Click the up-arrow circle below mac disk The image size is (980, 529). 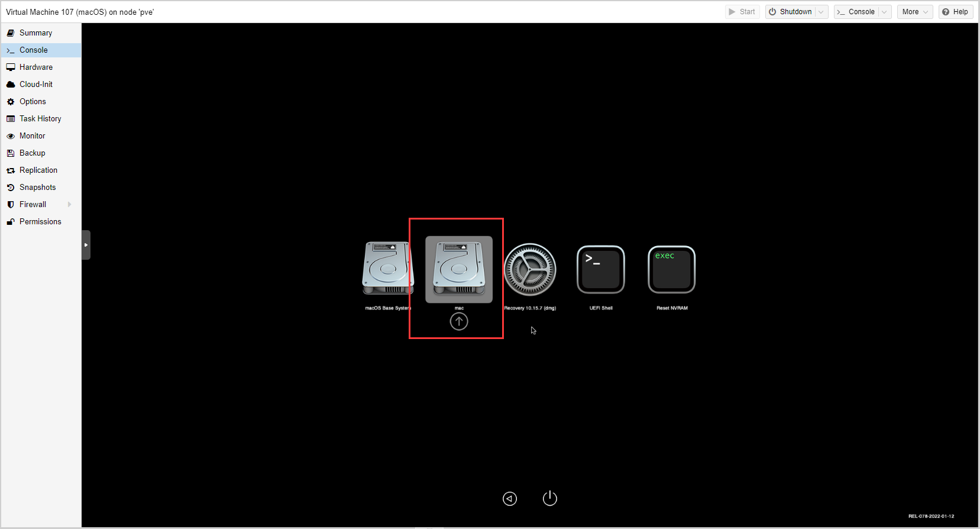459,321
